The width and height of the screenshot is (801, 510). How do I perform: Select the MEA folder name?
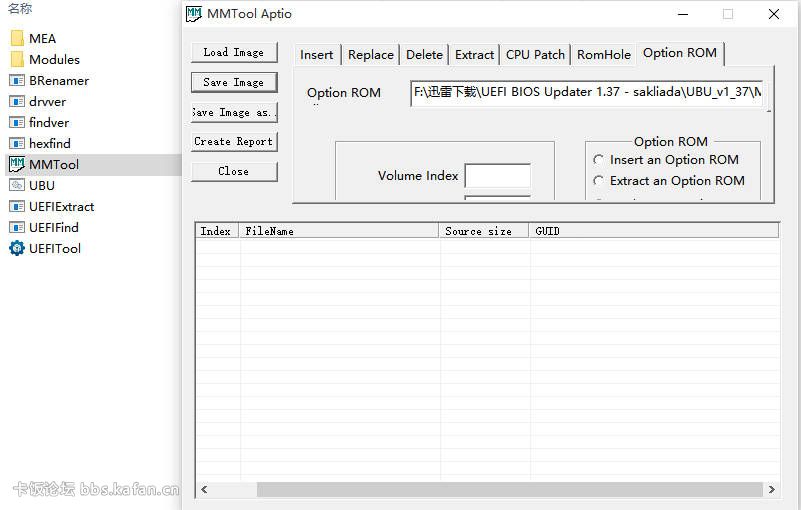tap(42, 39)
